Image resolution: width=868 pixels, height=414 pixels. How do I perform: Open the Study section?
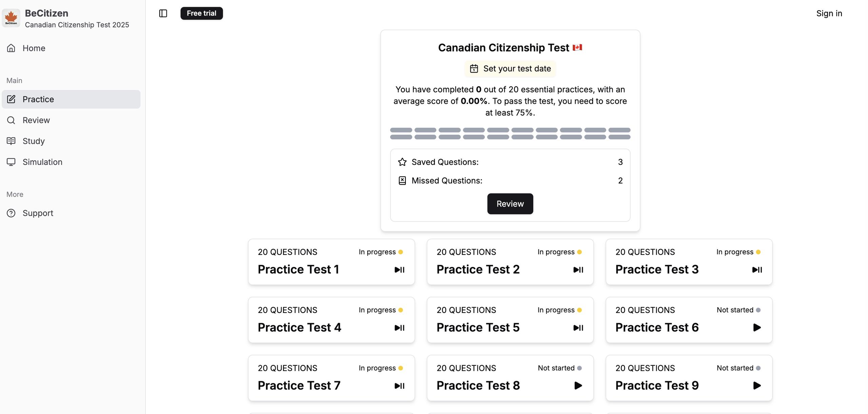coord(34,141)
